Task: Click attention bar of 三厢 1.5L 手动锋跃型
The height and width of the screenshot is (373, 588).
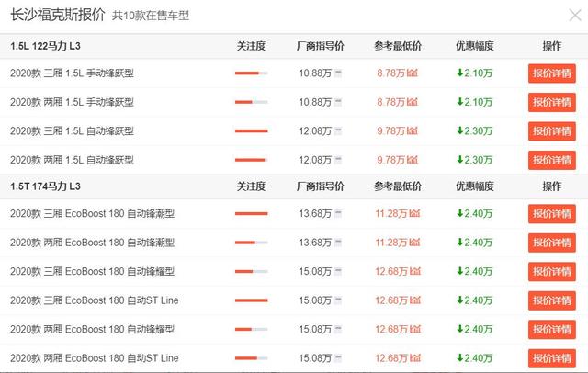Action: point(251,73)
